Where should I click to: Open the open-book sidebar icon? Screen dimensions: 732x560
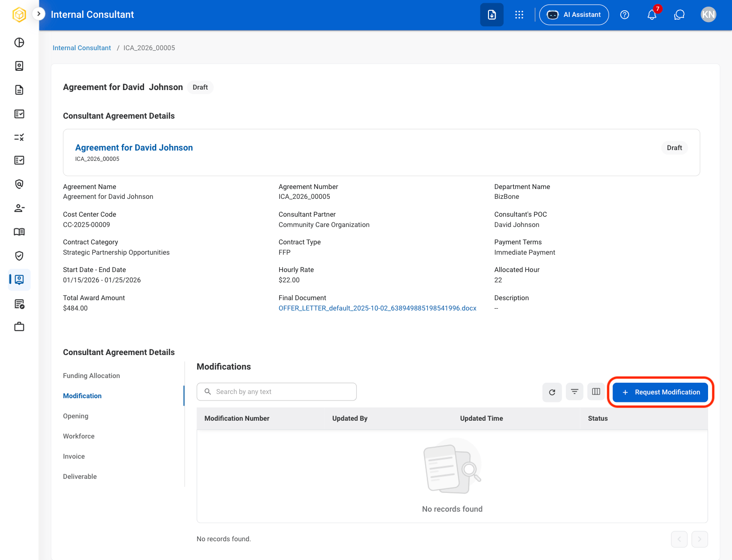(19, 232)
